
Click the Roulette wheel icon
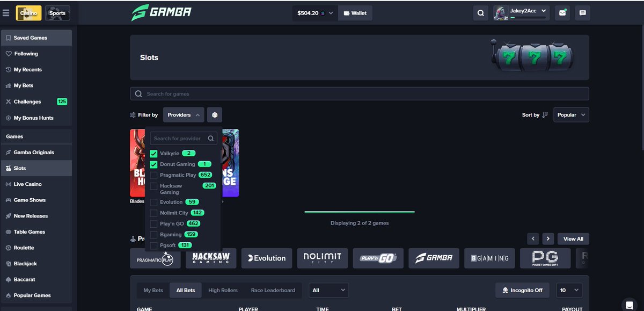(9, 248)
